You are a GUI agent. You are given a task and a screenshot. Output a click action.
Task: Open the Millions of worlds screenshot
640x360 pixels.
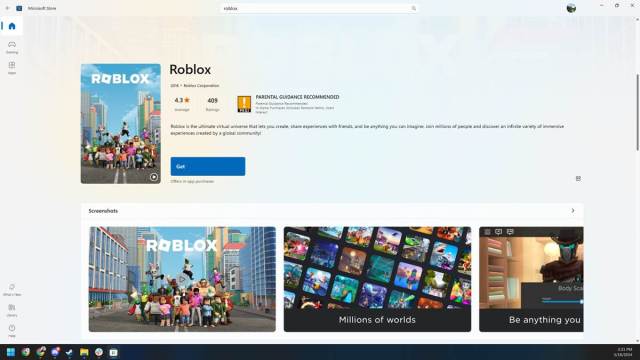377,279
